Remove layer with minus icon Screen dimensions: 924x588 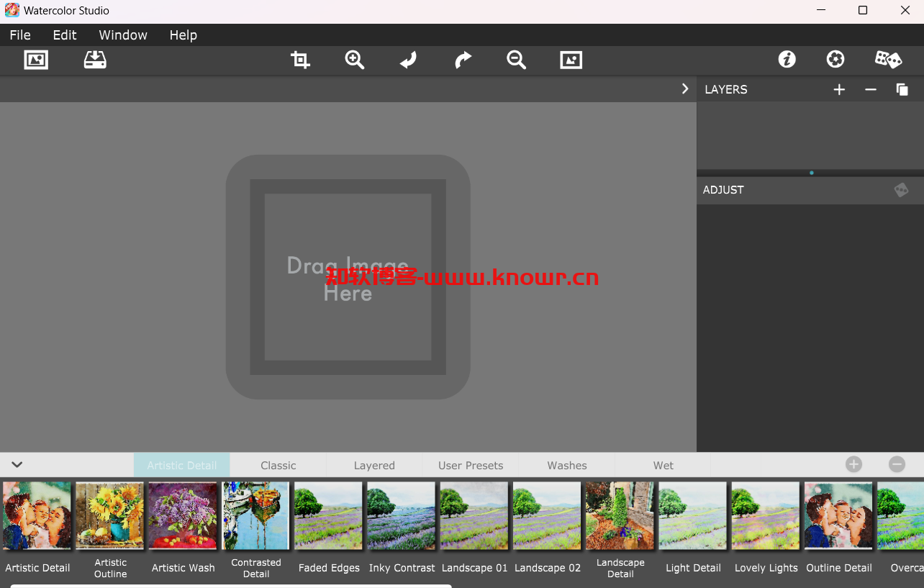click(x=871, y=89)
